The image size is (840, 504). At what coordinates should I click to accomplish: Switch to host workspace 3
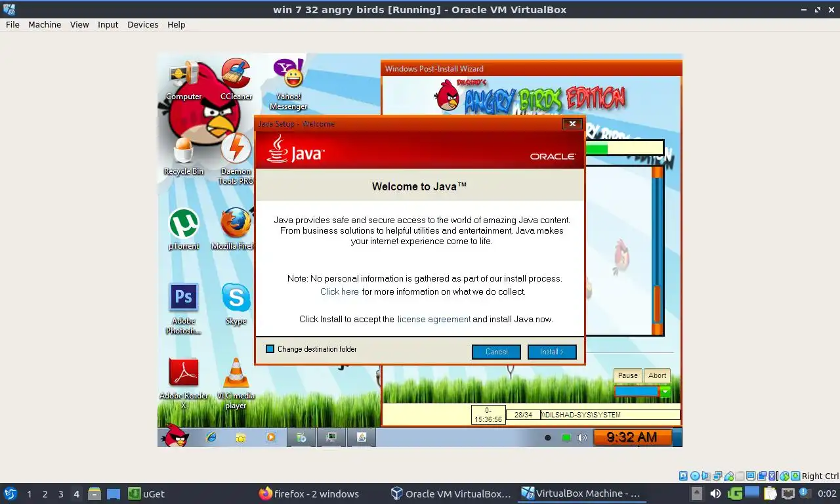(60, 494)
